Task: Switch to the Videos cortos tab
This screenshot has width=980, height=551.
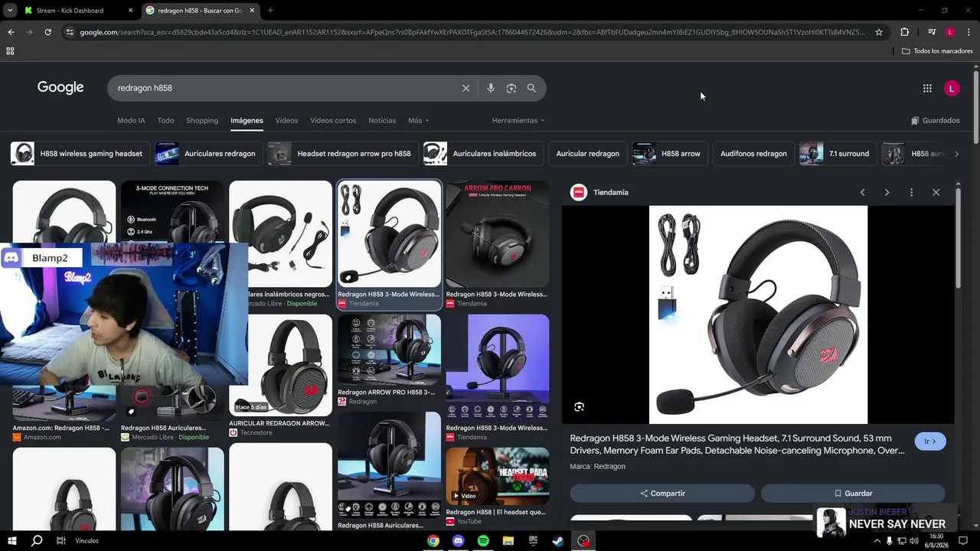Action: [333, 120]
